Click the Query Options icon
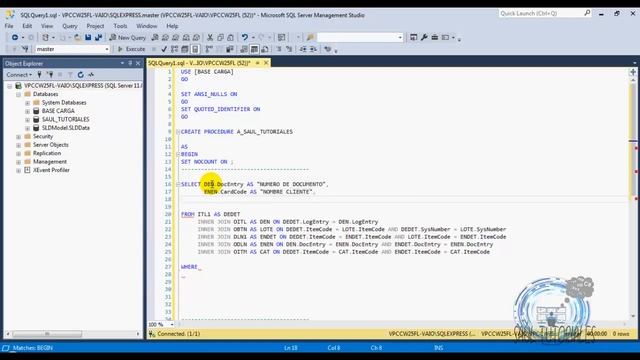This screenshot has height=360, width=640. (x=184, y=49)
